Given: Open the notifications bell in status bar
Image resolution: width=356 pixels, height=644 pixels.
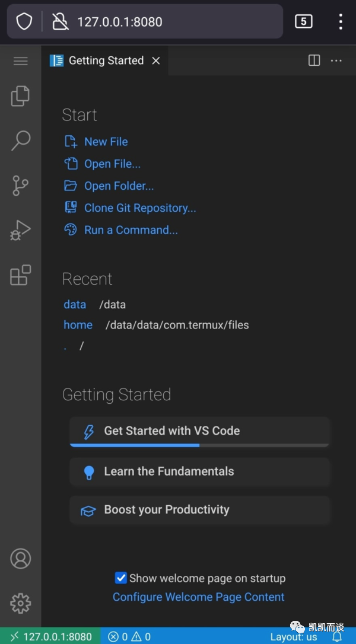Looking at the screenshot, I should 337,637.
